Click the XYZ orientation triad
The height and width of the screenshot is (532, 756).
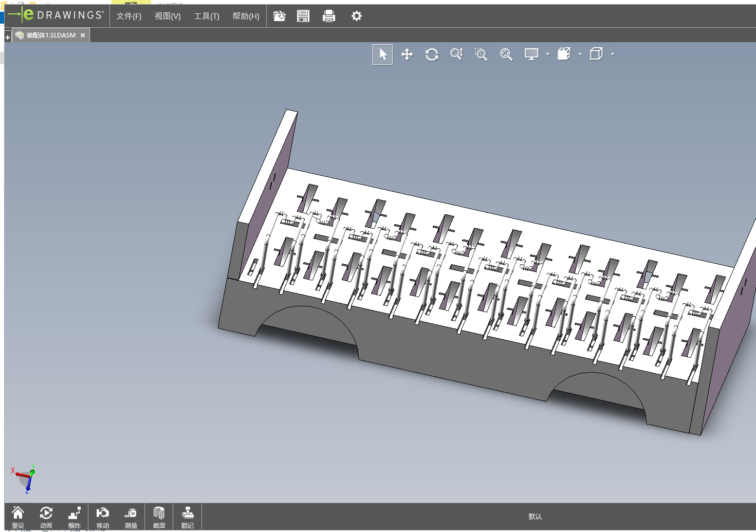[x=24, y=478]
